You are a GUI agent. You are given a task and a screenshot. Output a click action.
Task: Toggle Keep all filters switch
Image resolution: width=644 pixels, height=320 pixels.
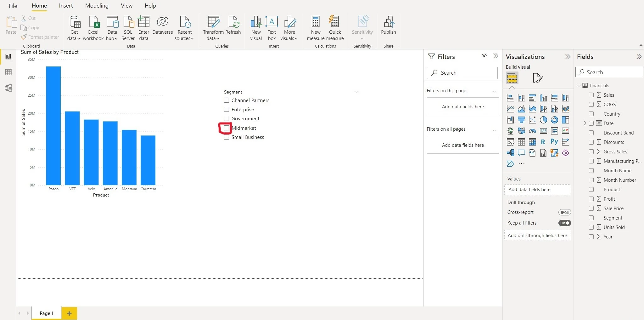pyautogui.click(x=564, y=223)
